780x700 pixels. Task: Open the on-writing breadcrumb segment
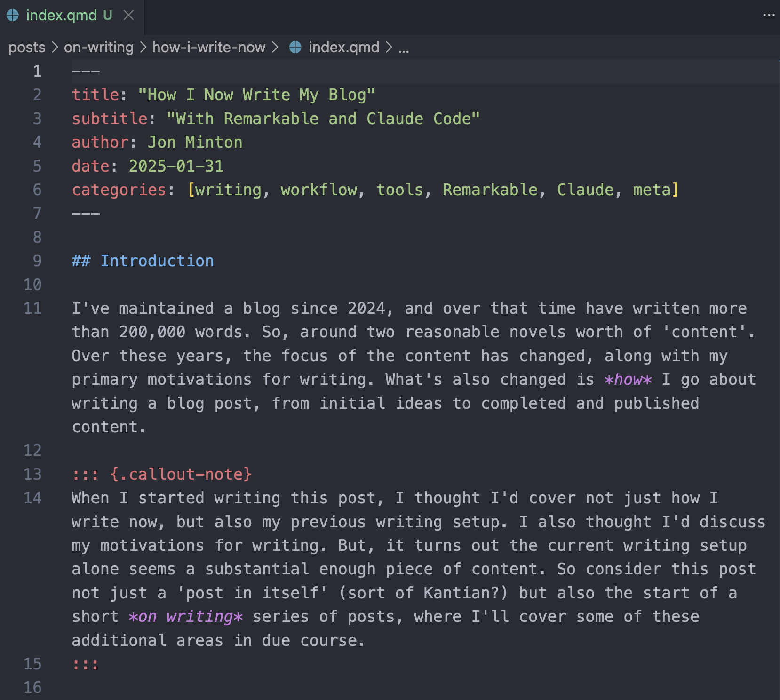(99, 48)
